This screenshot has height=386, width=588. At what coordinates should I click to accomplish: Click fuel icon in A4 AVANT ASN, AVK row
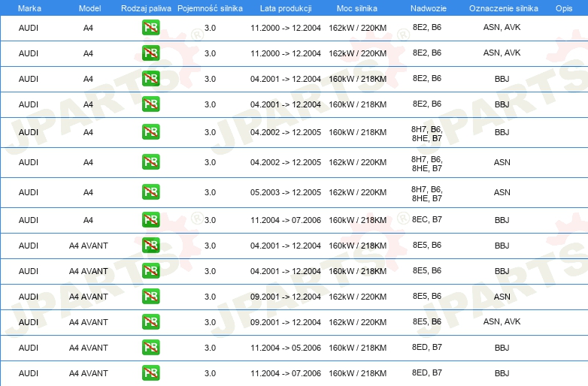[150, 322]
